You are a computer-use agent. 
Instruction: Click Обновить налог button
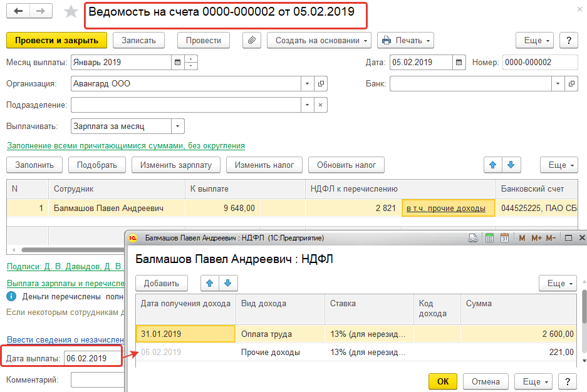click(x=346, y=165)
